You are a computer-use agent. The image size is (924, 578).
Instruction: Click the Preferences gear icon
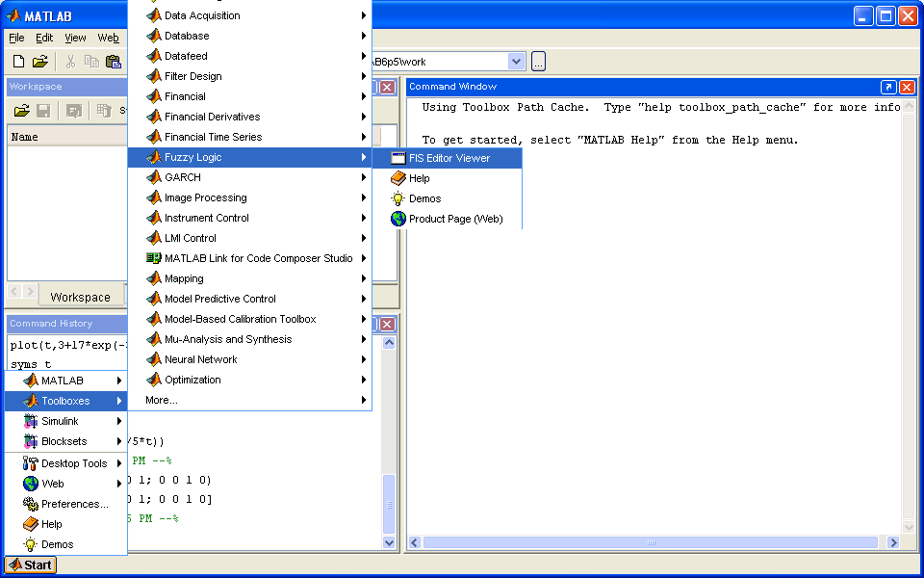[x=31, y=504]
